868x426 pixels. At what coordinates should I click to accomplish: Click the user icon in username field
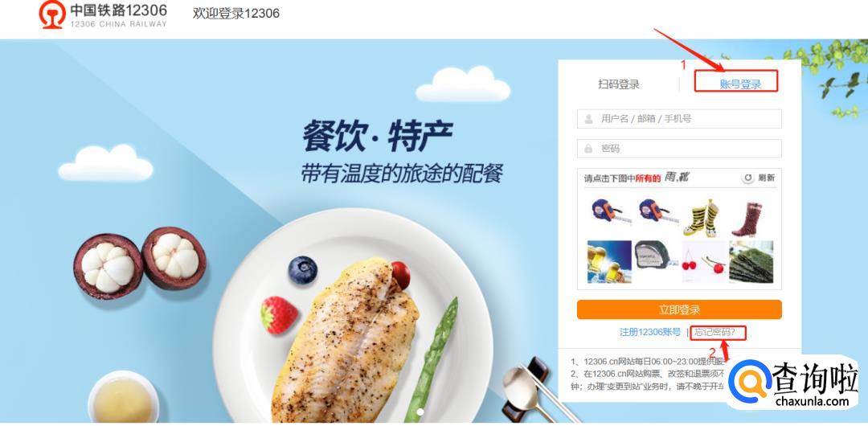[x=589, y=118]
